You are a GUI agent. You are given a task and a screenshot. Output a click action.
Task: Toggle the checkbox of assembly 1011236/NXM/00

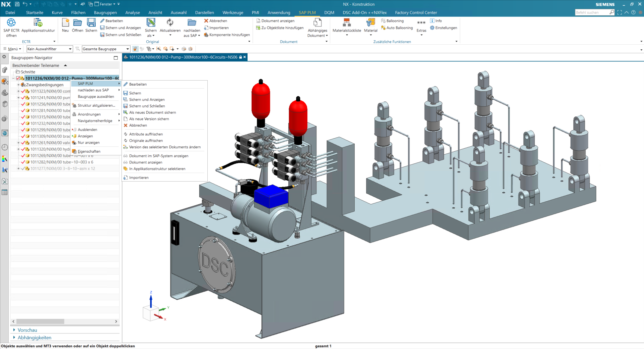click(18, 78)
